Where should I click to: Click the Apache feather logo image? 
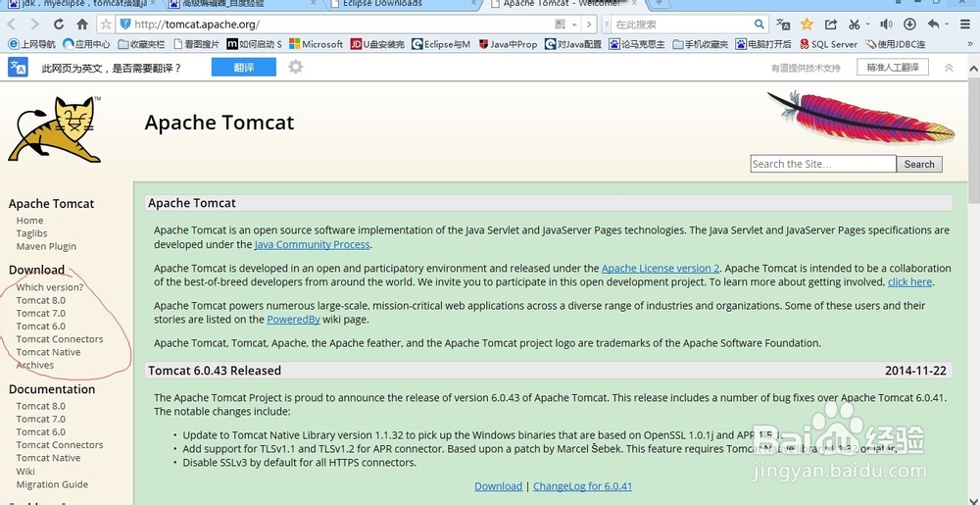click(860, 118)
